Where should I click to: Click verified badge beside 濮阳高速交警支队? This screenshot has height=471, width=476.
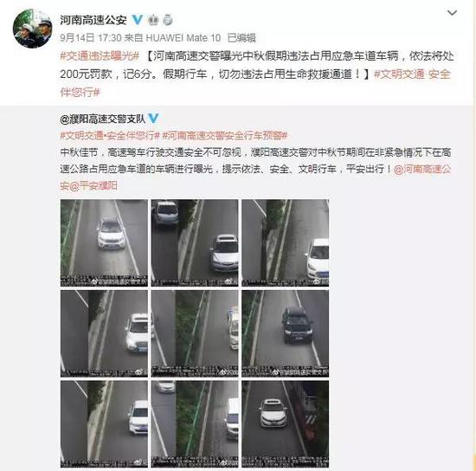click(x=153, y=119)
